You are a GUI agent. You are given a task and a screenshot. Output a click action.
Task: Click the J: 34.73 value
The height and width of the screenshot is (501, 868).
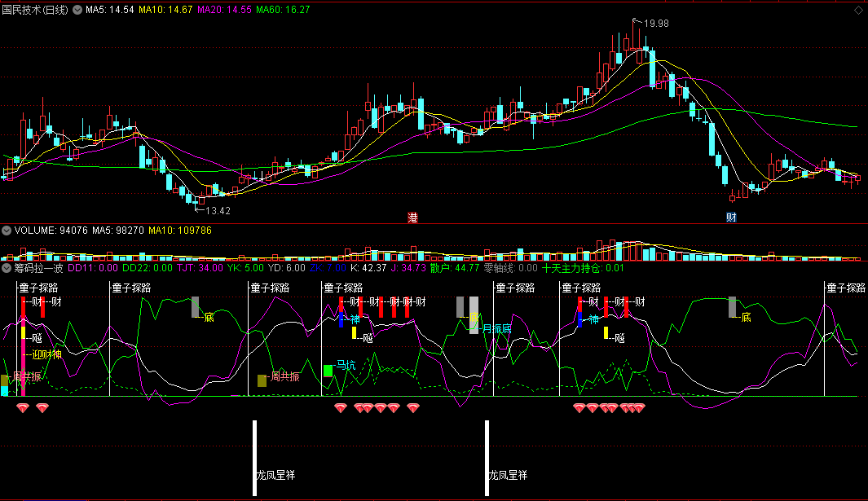coord(408,269)
